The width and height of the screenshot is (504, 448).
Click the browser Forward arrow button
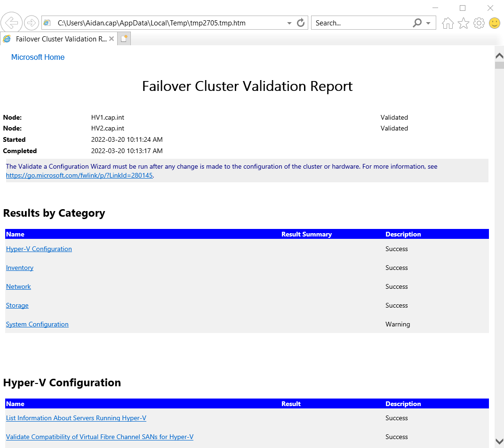[31, 23]
